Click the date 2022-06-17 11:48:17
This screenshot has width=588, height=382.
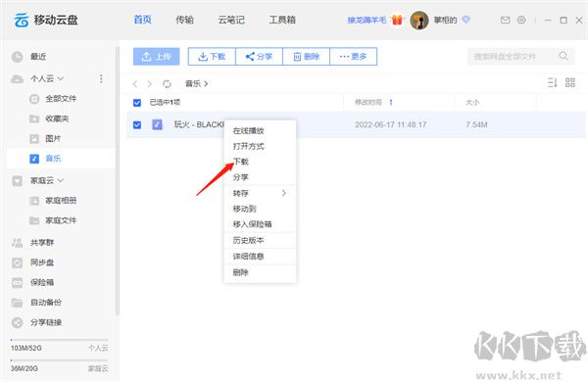pos(391,124)
